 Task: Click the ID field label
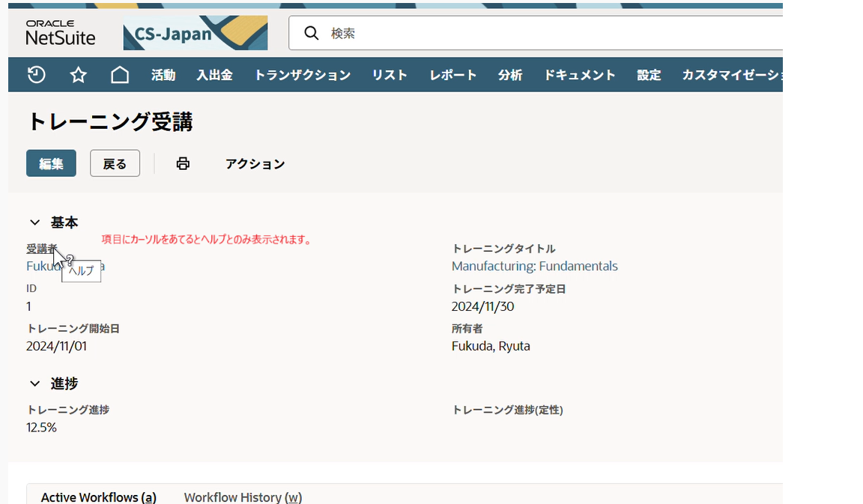[31, 288]
